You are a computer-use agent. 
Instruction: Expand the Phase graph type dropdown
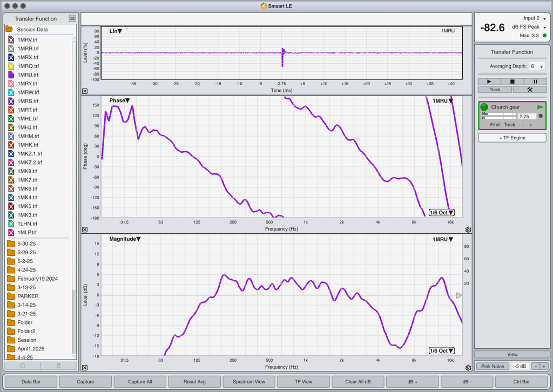point(119,100)
